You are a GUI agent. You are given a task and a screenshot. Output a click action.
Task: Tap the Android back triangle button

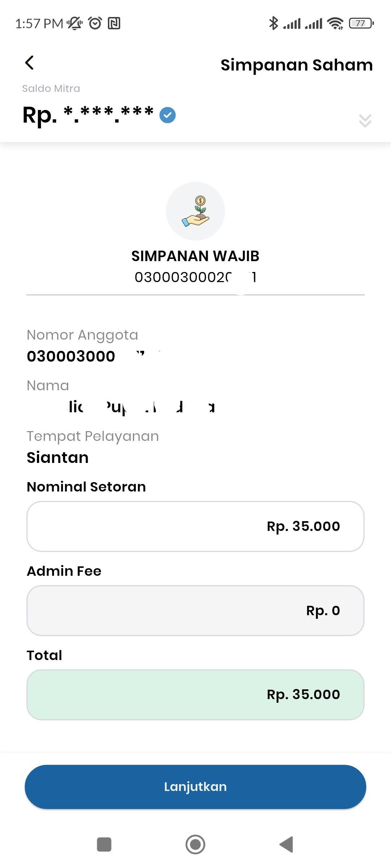286,844
